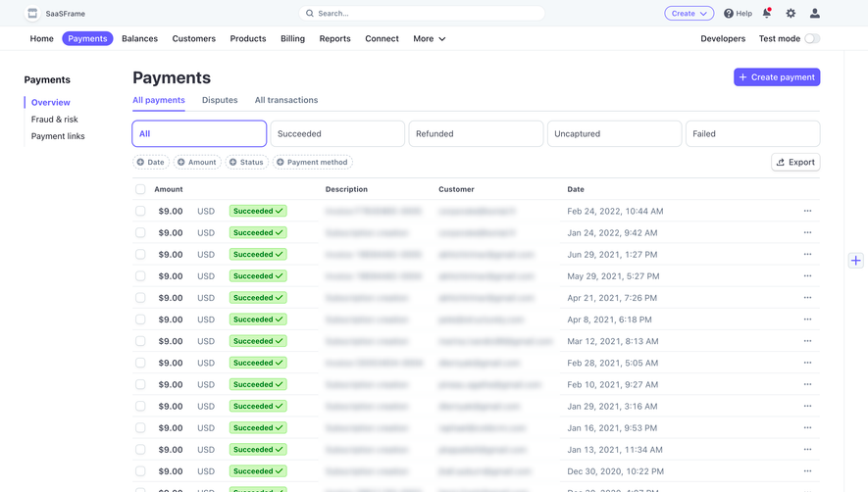Click Create payment button

[x=777, y=77]
